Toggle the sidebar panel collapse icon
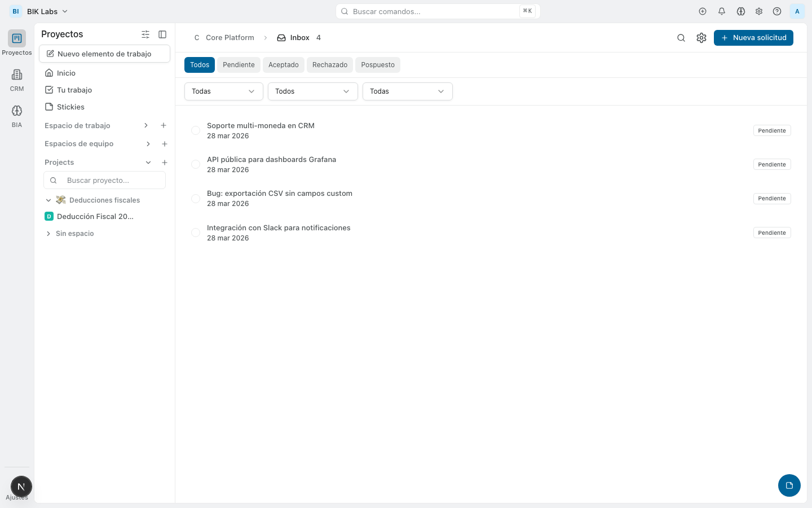 (x=162, y=34)
